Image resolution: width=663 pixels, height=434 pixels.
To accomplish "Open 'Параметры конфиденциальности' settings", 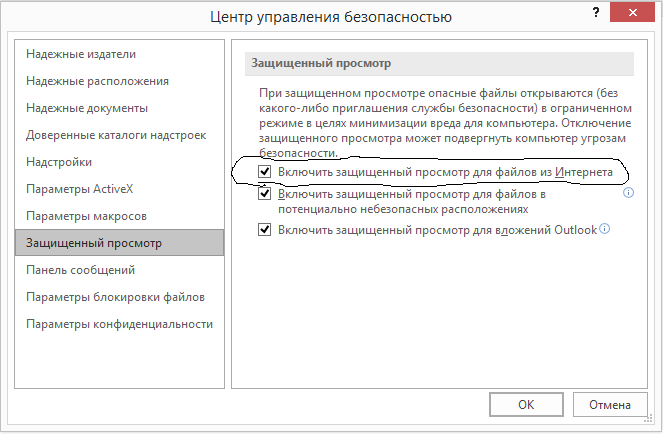I will tap(119, 324).
